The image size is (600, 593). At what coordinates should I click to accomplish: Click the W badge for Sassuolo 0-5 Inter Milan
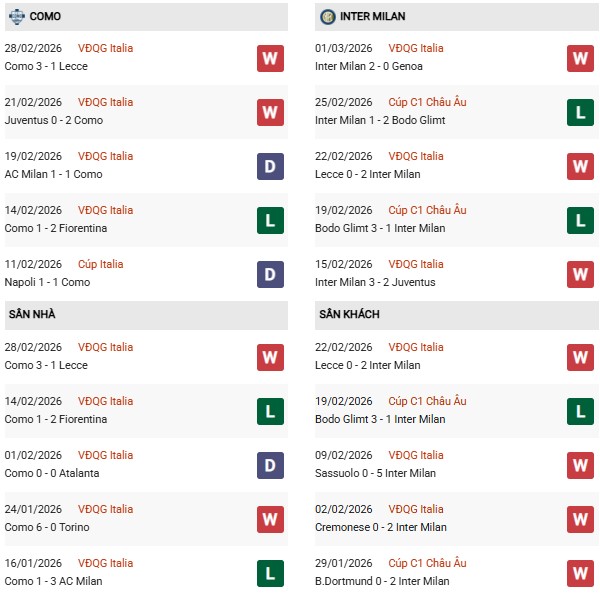(581, 465)
